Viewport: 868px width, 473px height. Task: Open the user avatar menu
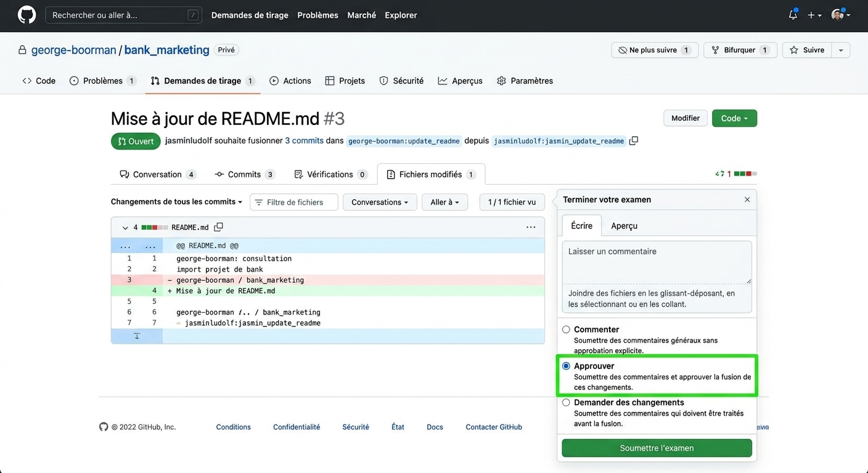(x=840, y=15)
